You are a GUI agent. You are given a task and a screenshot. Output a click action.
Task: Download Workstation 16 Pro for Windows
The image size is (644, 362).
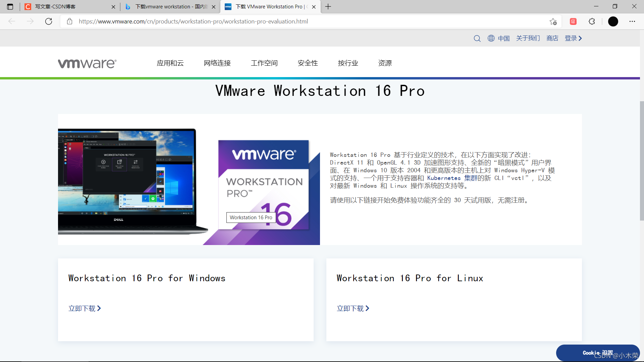85,308
